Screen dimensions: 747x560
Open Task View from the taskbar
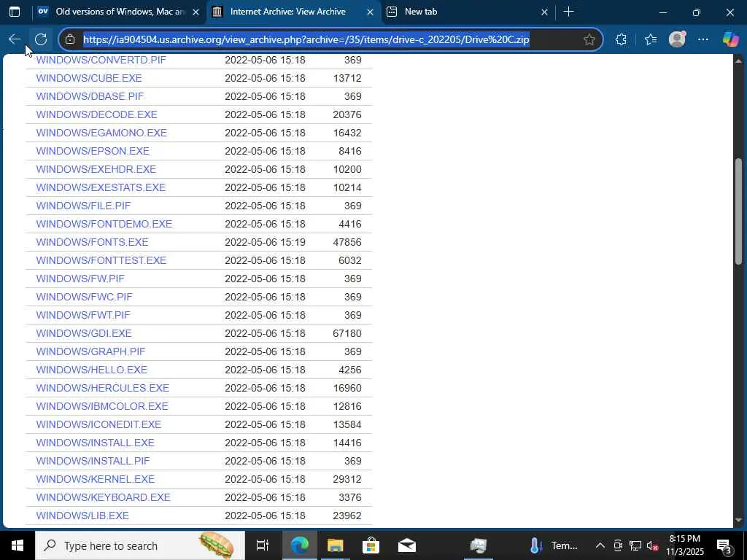pos(263,545)
